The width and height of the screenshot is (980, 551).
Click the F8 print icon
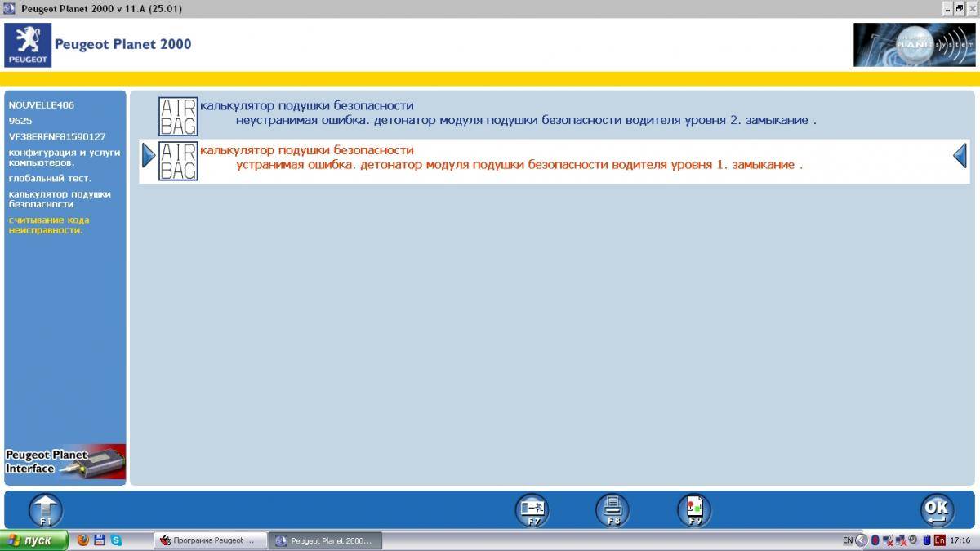[x=612, y=510]
